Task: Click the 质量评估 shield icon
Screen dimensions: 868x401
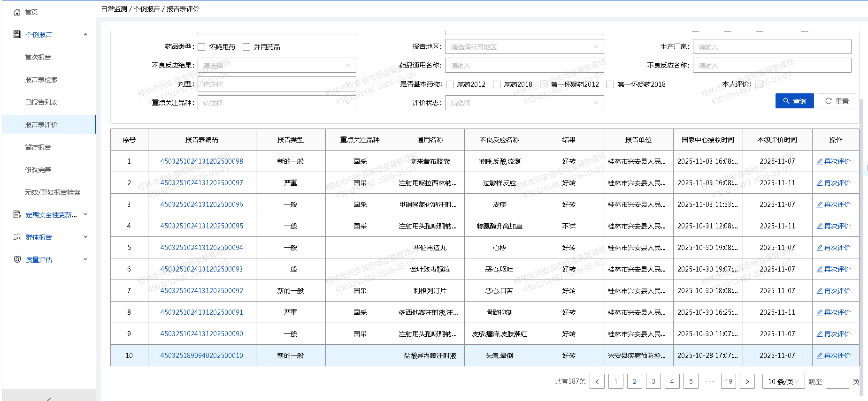Action: pos(17,259)
